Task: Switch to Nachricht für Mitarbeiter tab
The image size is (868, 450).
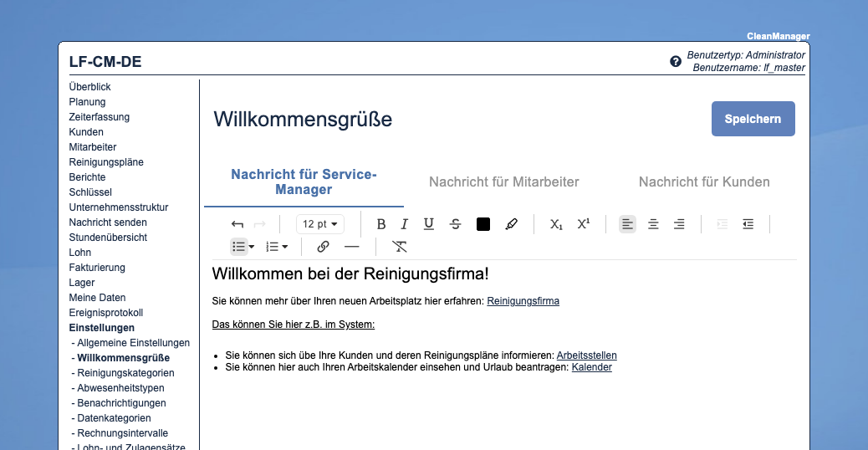Action: pos(503,182)
